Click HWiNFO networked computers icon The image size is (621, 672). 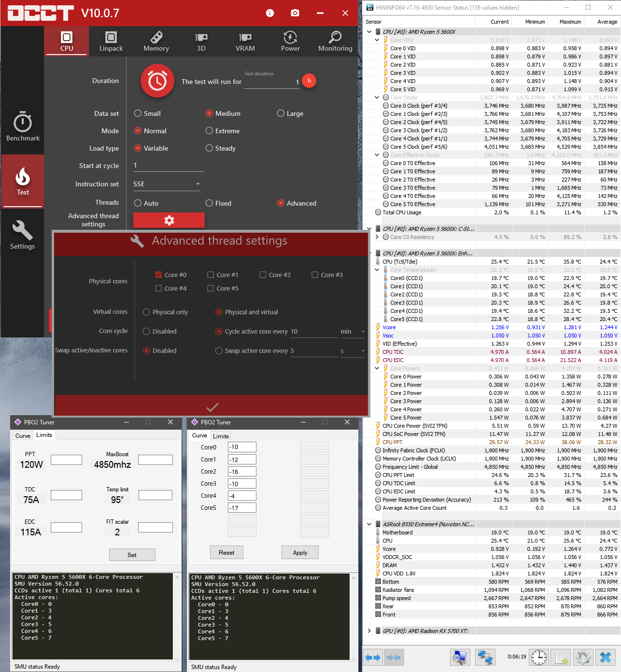pyautogui.click(x=484, y=657)
